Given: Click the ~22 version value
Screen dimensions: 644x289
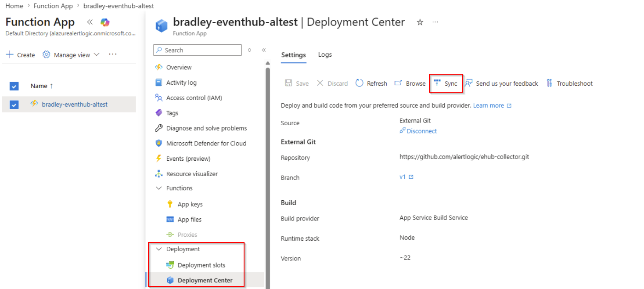Looking at the screenshot, I should click(x=405, y=257).
